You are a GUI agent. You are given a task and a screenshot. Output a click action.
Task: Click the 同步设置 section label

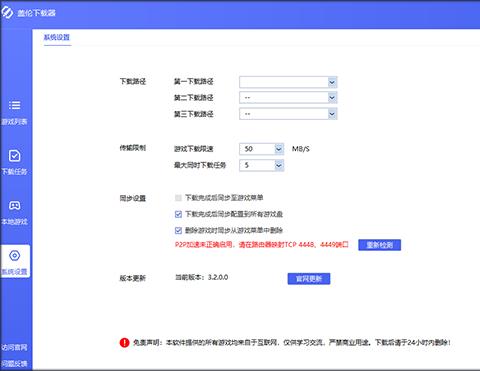coord(133,198)
